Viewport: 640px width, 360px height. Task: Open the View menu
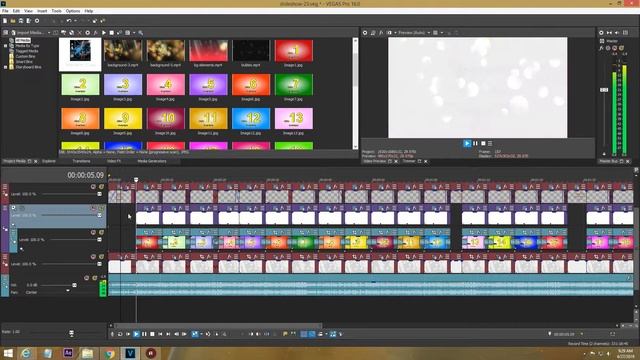[29, 11]
